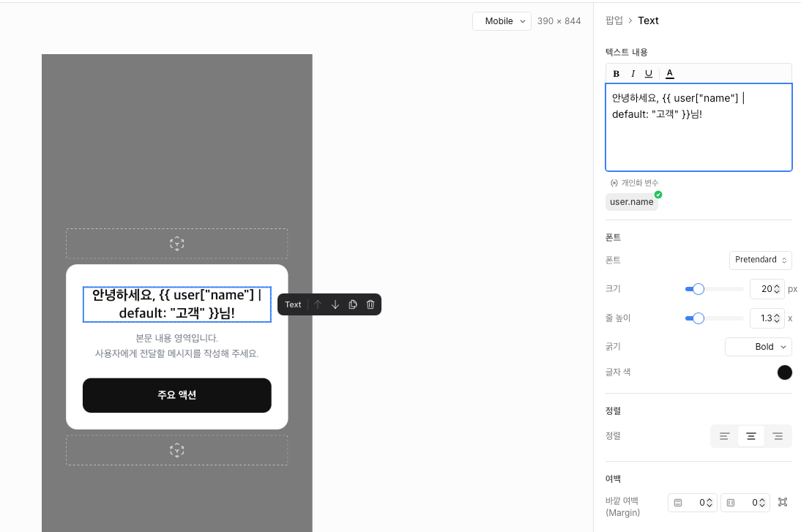Click the line height slider handle
Image resolution: width=801 pixels, height=532 pixels.
[698, 318]
